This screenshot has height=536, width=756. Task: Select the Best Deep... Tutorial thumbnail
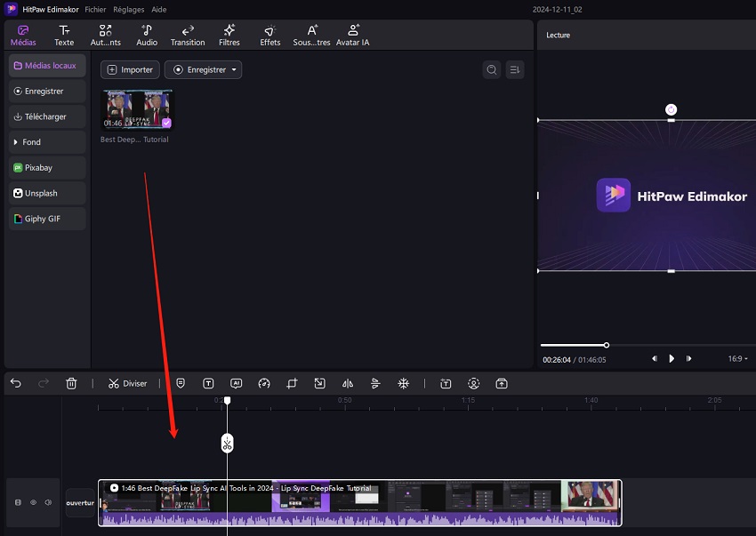137,109
